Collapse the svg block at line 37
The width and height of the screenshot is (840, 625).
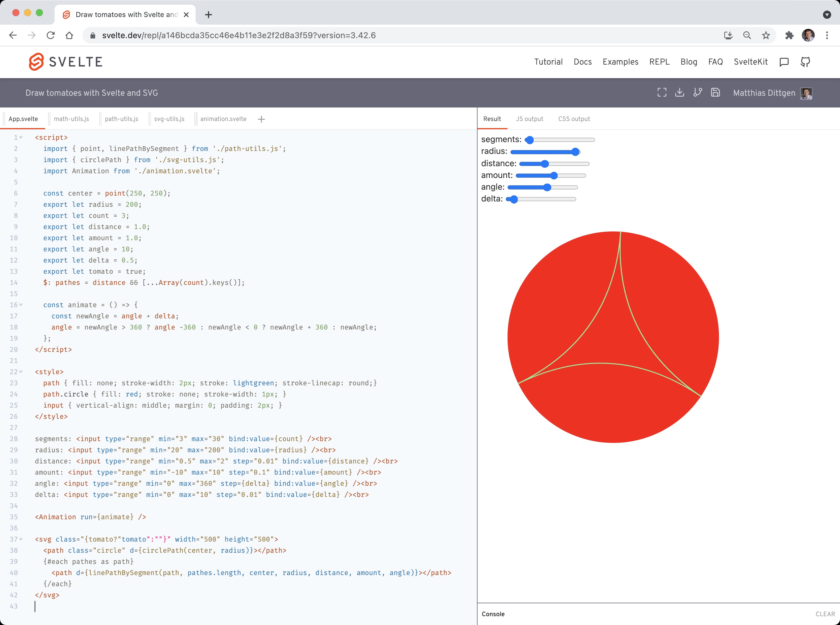pyautogui.click(x=21, y=539)
